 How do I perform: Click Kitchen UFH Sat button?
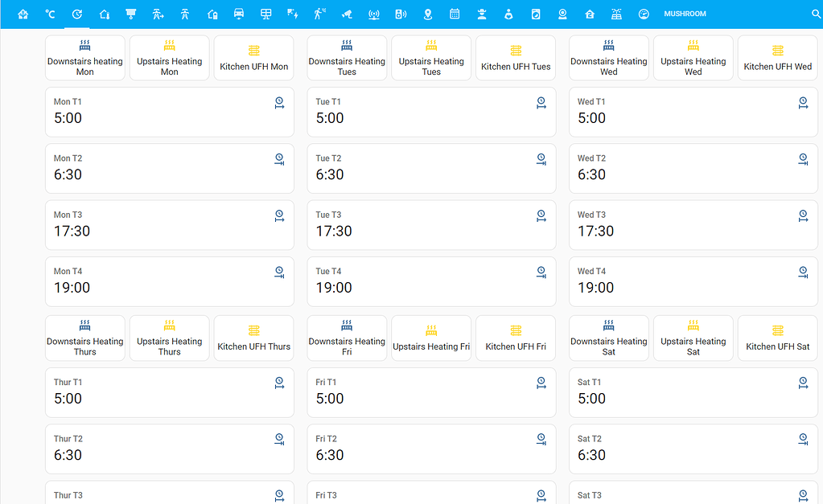[778, 338]
